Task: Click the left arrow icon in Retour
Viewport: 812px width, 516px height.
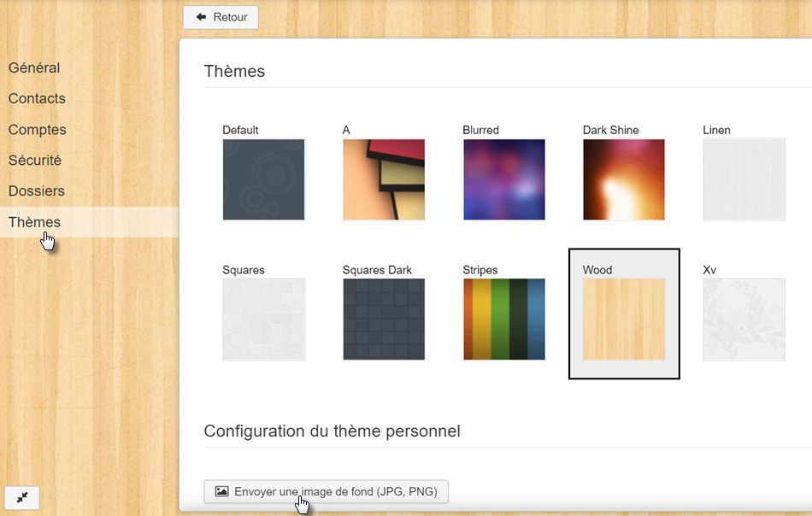Action: point(202,17)
